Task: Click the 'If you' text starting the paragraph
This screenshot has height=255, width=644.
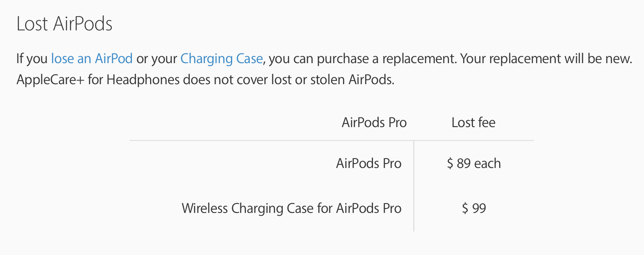Action: (x=32, y=59)
